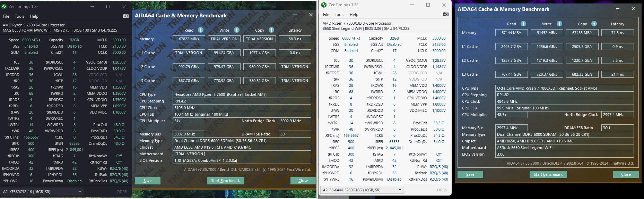Click Close button in left AIDA64 window
The height and width of the screenshot is (199, 644).
click(x=303, y=181)
